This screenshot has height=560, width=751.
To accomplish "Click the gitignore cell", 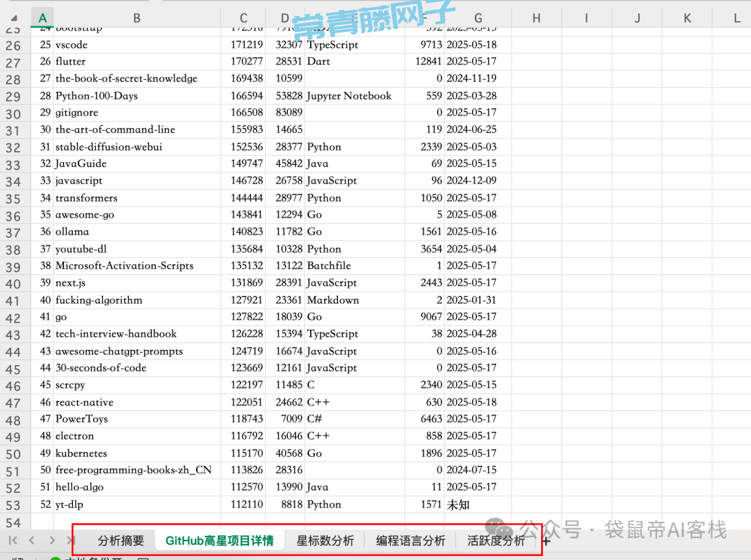I will click(137, 113).
